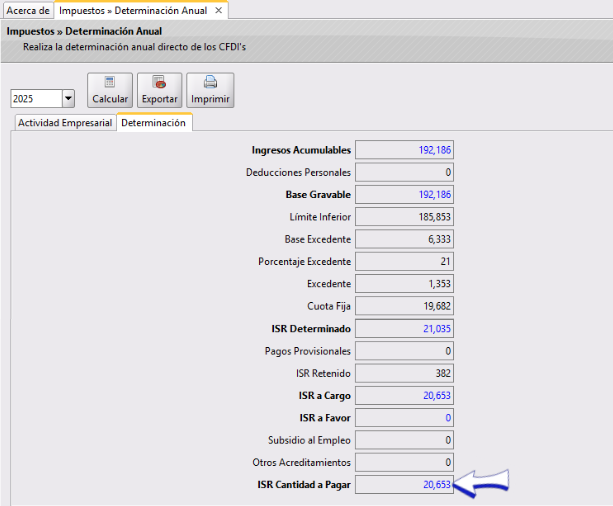Click the Porcentaje Excedente value 21
This screenshot has height=506, width=613.
(404, 261)
